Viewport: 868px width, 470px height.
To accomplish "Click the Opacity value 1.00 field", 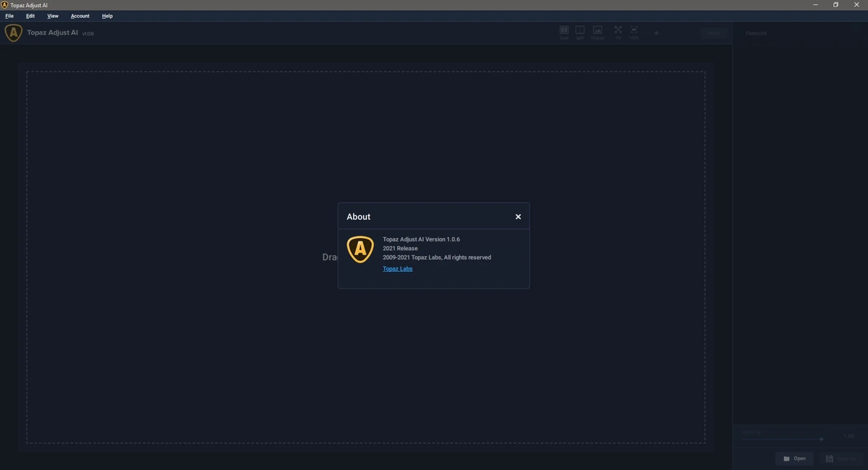I will point(848,436).
